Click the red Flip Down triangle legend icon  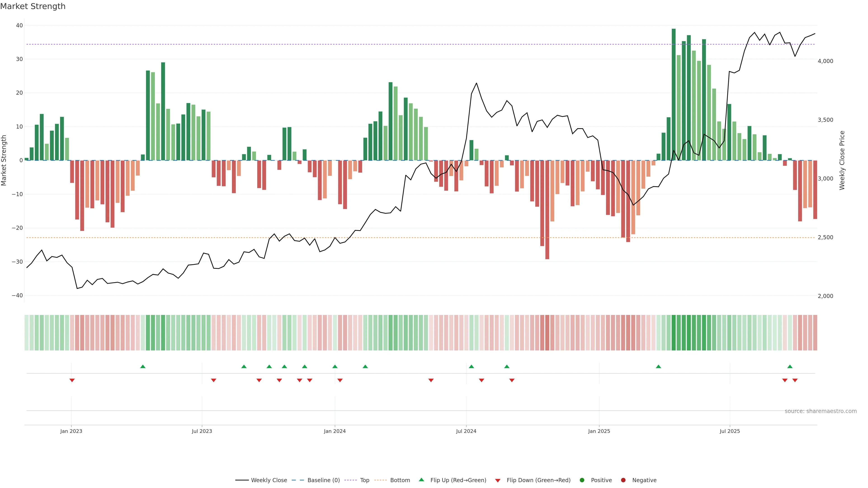498,481
